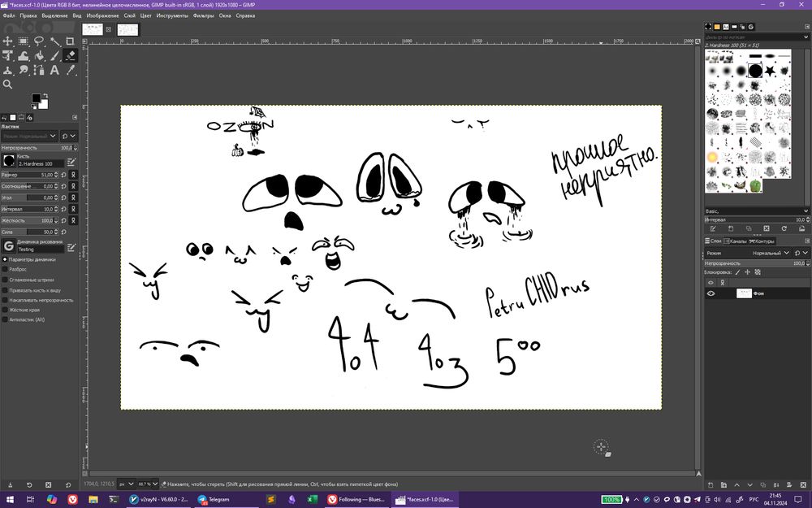Activate the Zoom magnifier tool
This screenshot has height=508, width=812.
pyautogui.click(x=8, y=85)
